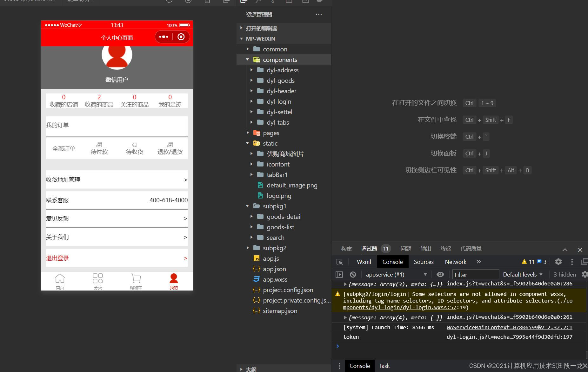Expand the tabBar1 folder

click(284, 175)
